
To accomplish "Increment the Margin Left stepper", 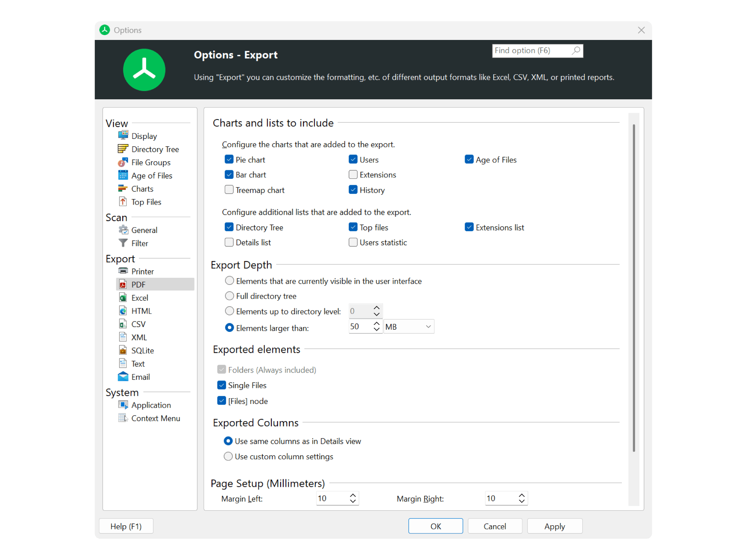I will (x=351, y=495).
